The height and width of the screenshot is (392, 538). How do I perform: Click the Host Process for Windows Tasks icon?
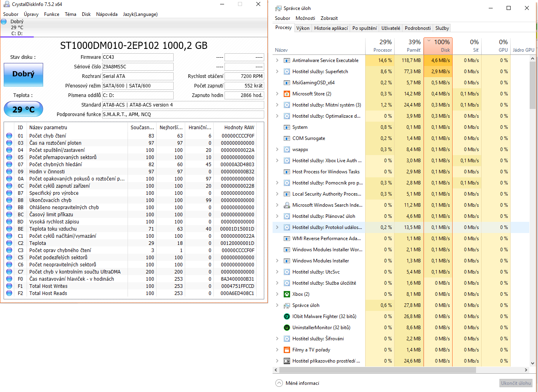pyautogui.click(x=286, y=172)
